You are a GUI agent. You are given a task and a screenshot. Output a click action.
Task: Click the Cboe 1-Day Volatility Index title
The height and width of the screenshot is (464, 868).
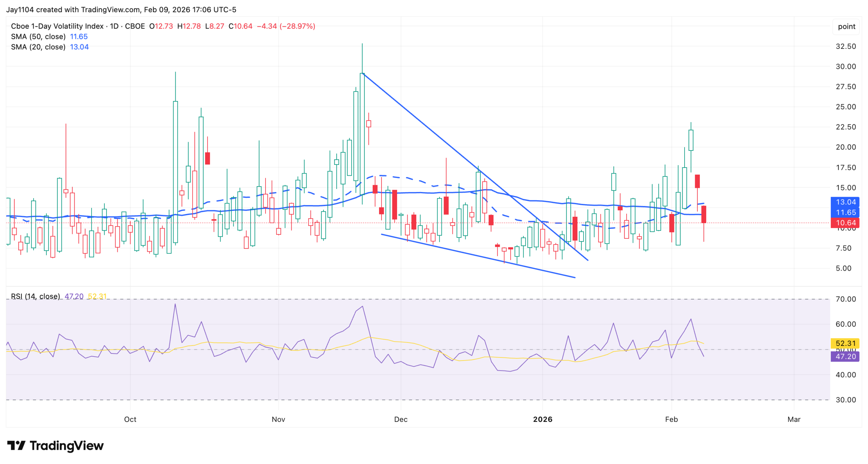[x=57, y=26]
